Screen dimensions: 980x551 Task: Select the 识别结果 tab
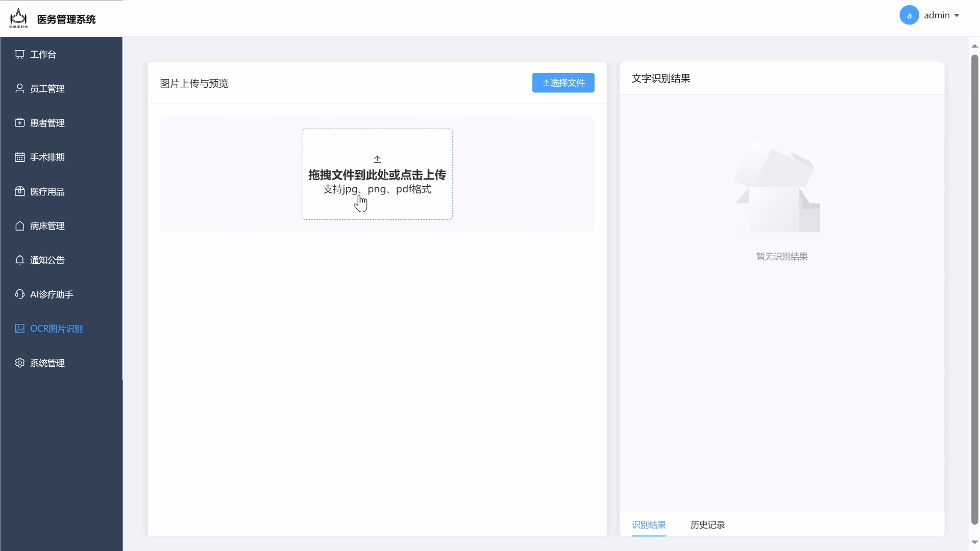pos(649,525)
